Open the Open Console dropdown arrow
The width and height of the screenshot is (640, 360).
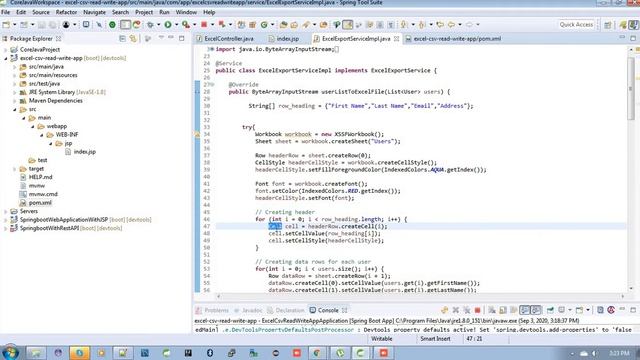pyautogui.click(x=587, y=310)
